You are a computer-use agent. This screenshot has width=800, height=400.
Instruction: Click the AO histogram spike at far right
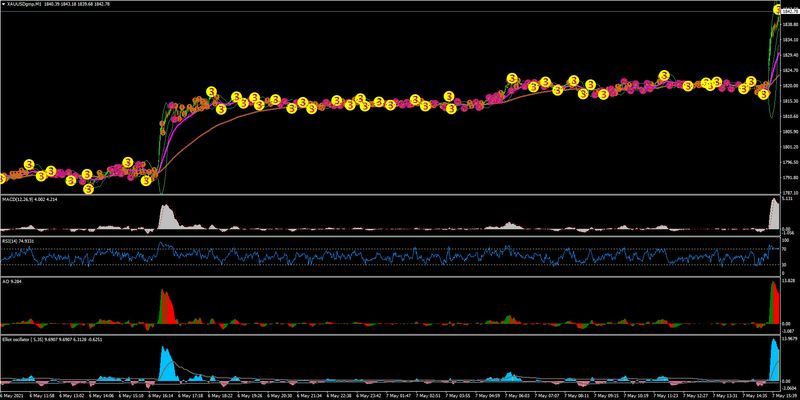click(775, 305)
